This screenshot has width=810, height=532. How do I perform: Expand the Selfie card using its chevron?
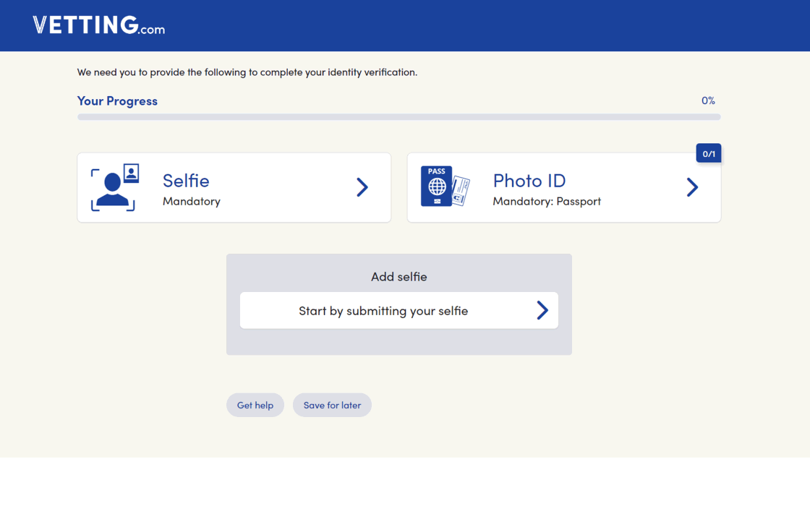362,187
